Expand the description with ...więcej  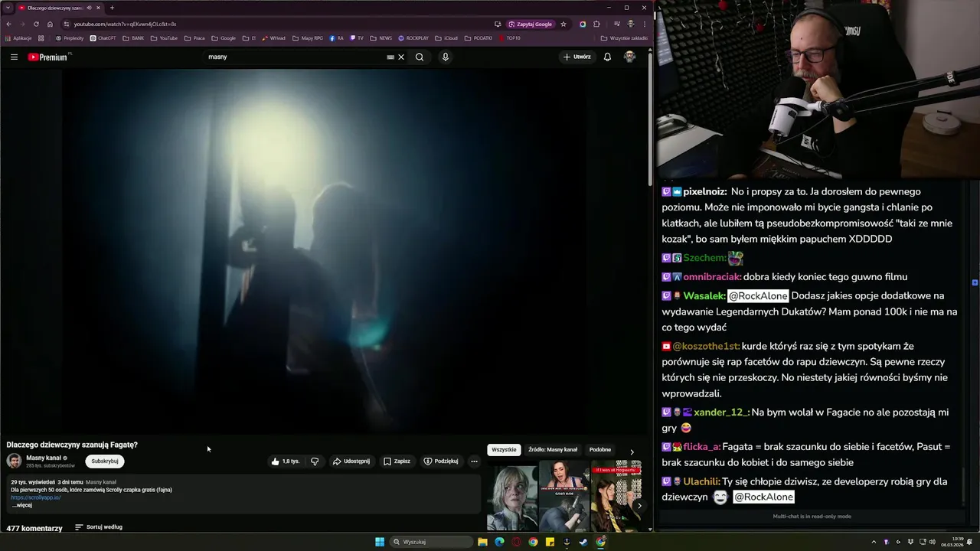point(21,505)
